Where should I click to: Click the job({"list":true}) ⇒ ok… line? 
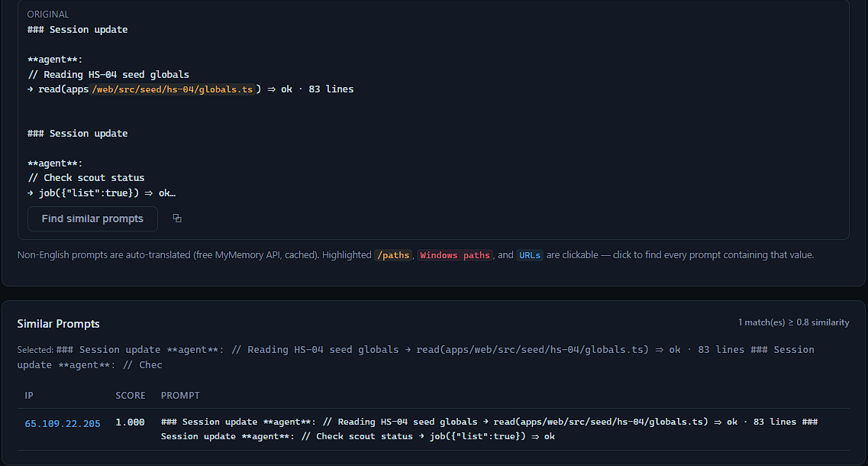pos(102,193)
